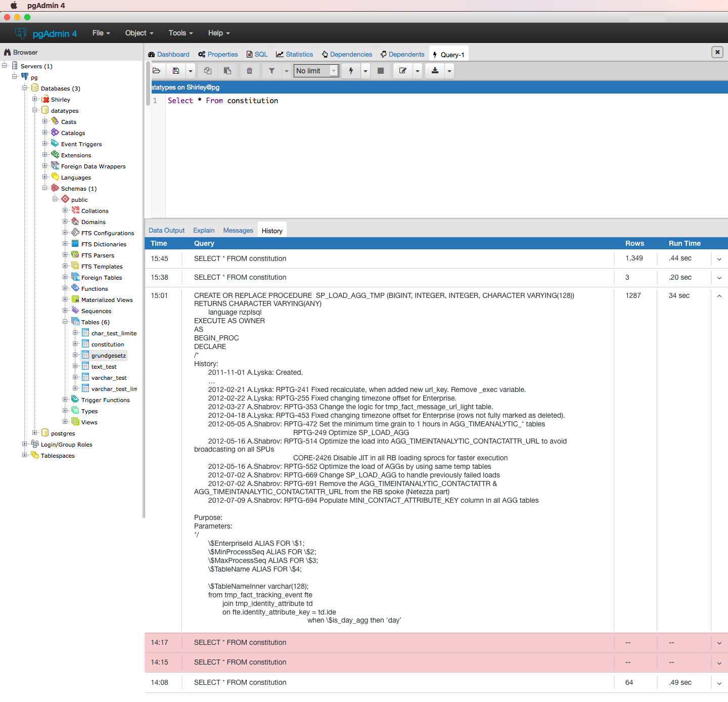Open the Statistics tab

pyautogui.click(x=299, y=55)
